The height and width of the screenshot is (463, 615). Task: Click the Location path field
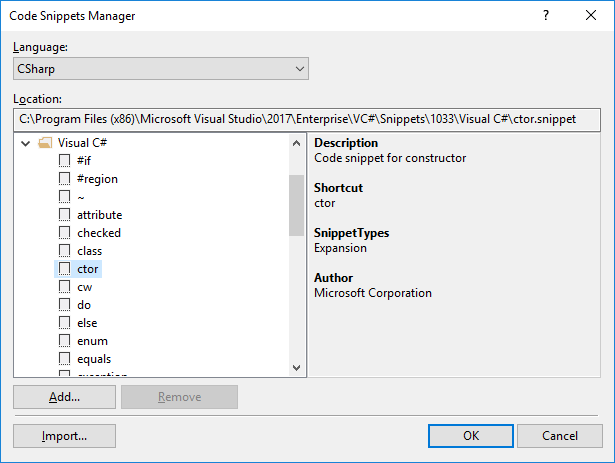(x=307, y=119)
